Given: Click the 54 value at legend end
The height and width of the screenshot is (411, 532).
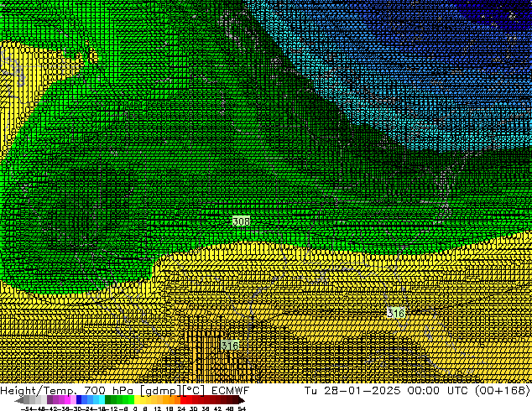Looking at the screenshot, I should [242, 408].
